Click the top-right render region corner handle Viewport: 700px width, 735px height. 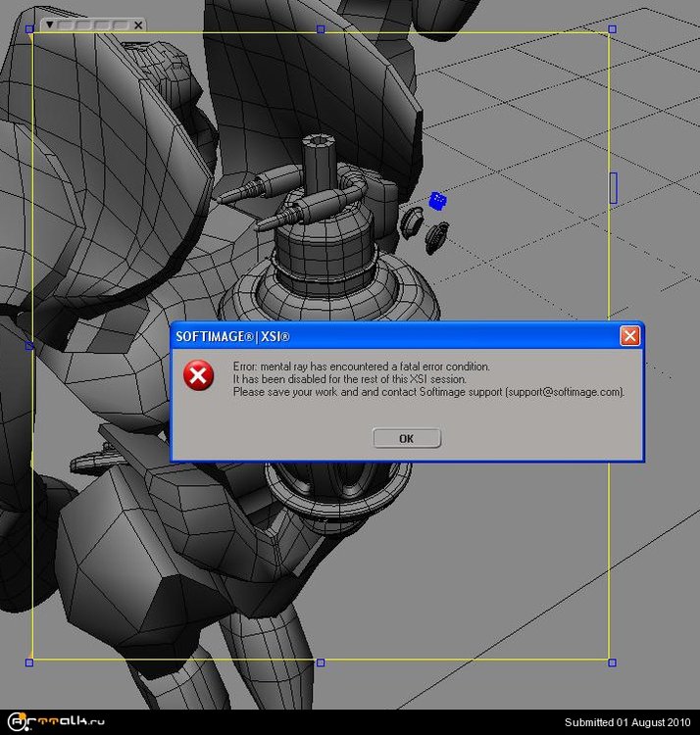tap(613, 29)
